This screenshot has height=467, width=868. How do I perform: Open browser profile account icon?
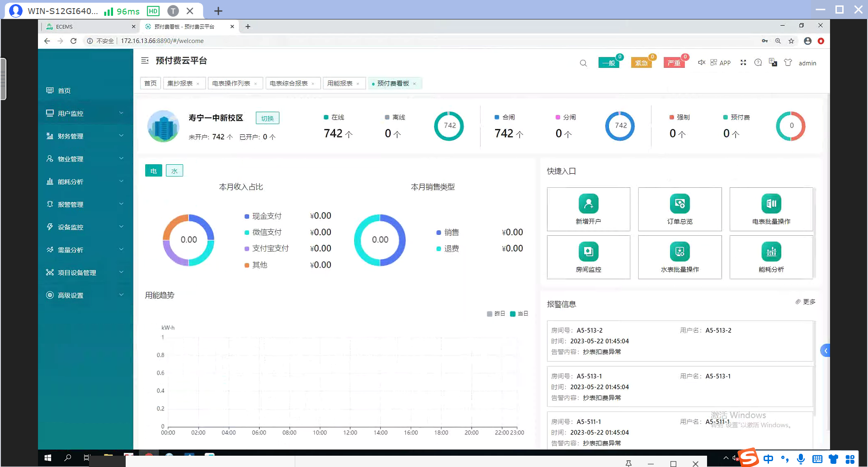[808, 41]
